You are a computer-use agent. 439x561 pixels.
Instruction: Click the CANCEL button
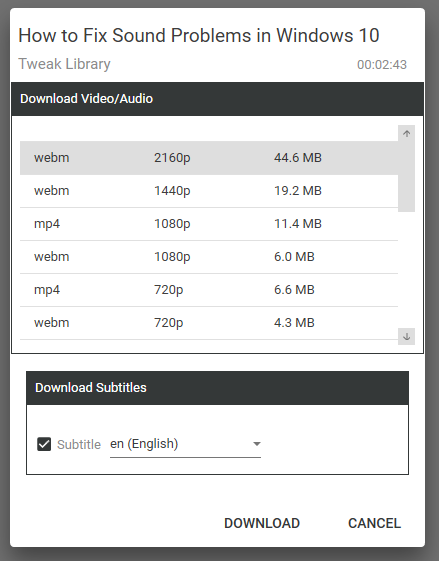pos(374,523)
